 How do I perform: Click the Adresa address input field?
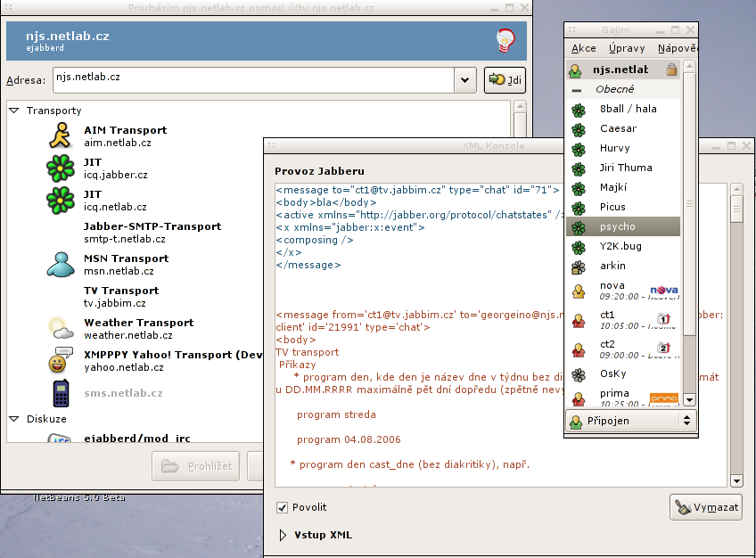pyautogui.click(x=253, y=80)
